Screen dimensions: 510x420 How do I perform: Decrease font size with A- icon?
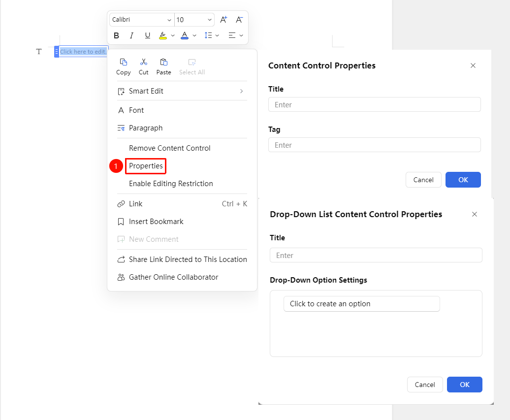[x=239, y=20]
